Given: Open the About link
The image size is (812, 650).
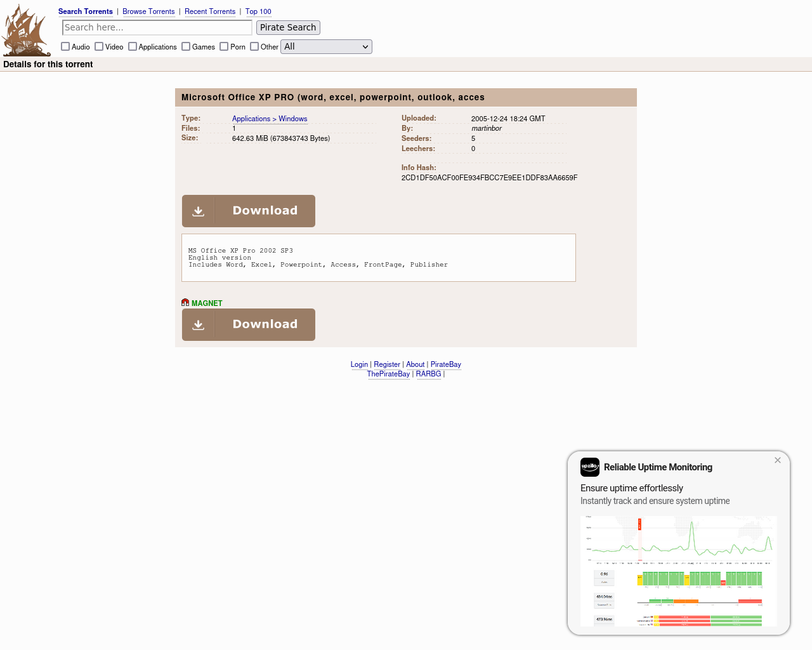Looking at the screenshot, I should pos(416,364).
